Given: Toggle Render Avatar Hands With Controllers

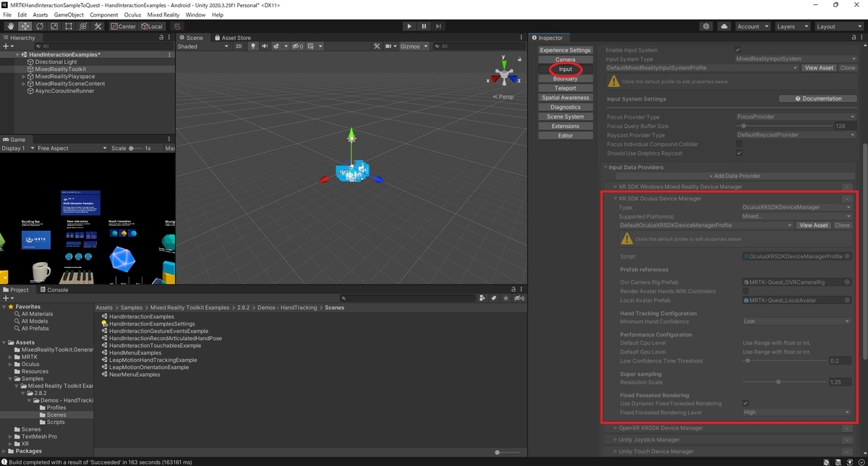Looking at the screenshot, I should coord(745,291).
